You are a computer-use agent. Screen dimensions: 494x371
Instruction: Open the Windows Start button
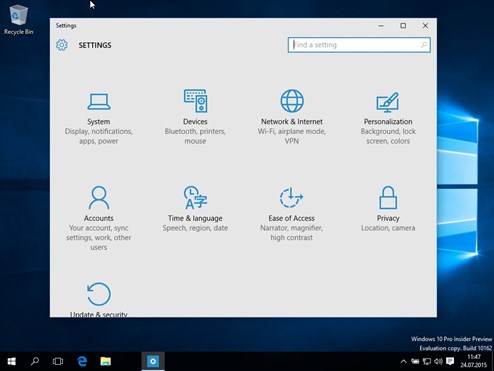[12, 361]
